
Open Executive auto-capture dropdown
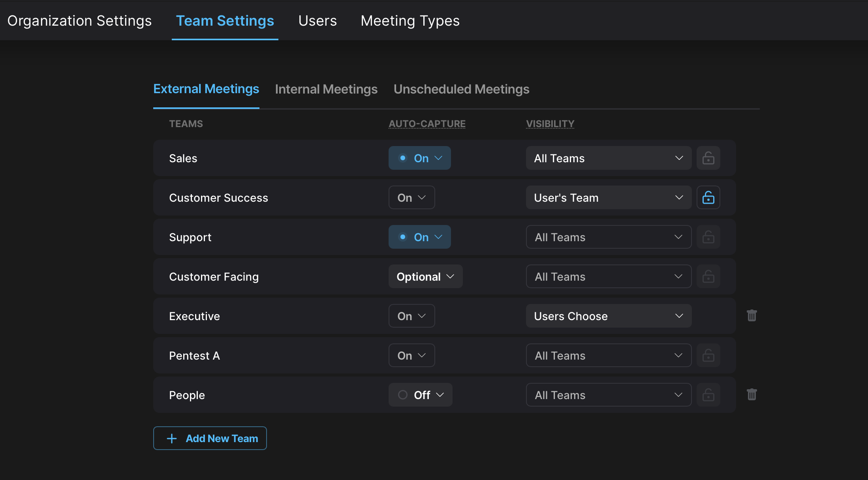(411, 316)
